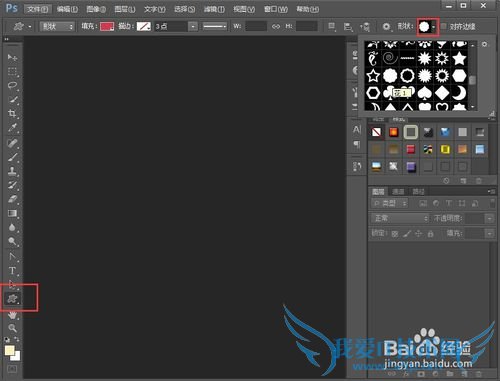Toggle lock transparent pixels in Layers
This screenshot has height=381, width=500.
(395, 234)
